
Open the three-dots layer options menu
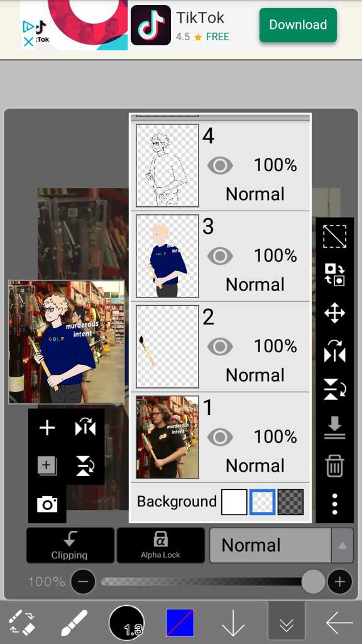pyautogui.click(x=334, y=504)
